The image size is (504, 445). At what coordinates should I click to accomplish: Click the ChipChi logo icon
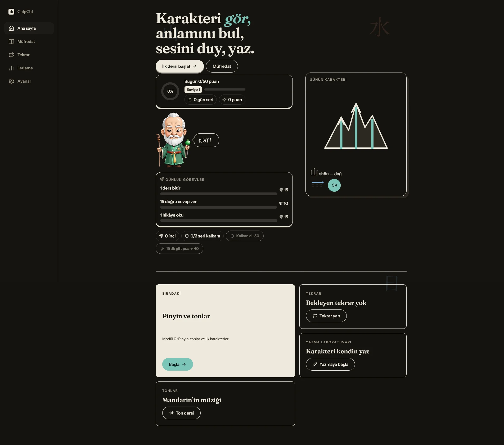tap(11, 12)
